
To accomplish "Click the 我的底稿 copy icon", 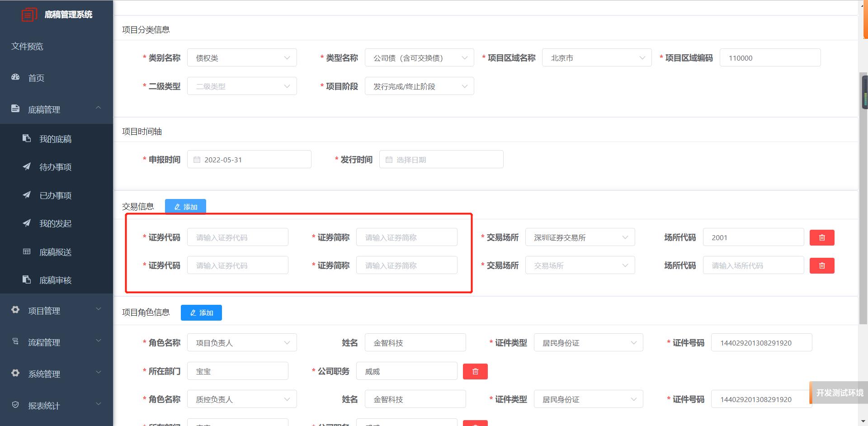I will [27, 138].
